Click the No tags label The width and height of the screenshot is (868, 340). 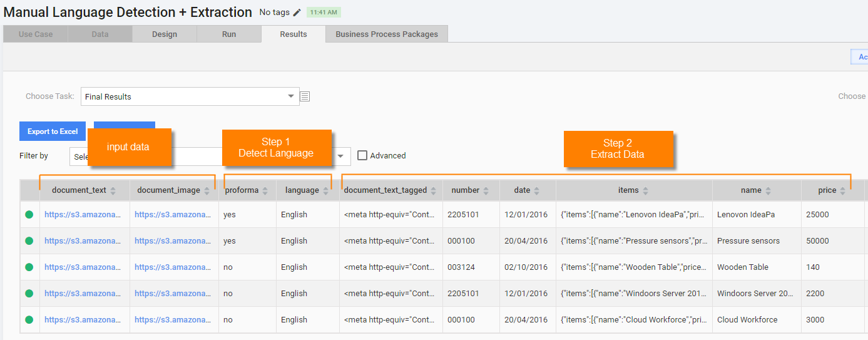point(274,13)
